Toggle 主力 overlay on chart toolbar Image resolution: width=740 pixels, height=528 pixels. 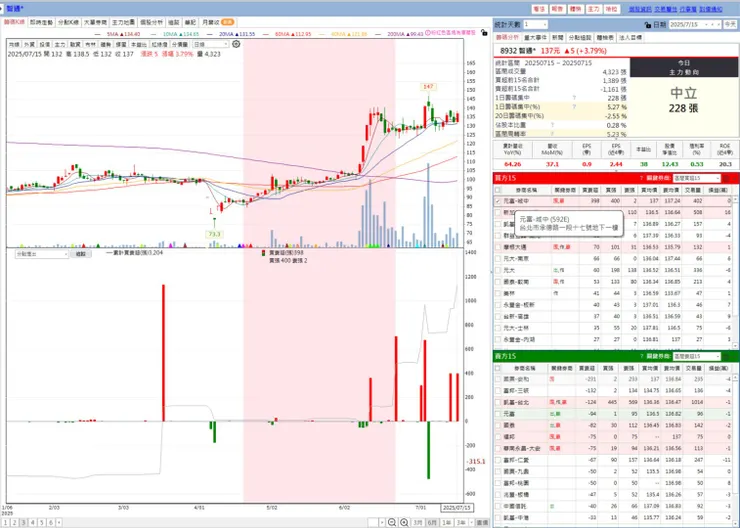tap(59, 44)
